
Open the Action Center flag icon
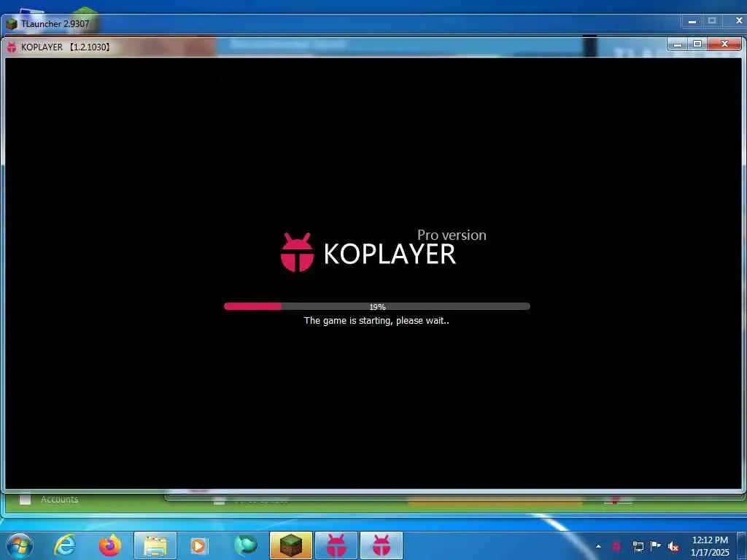click(x=656, y=545)
